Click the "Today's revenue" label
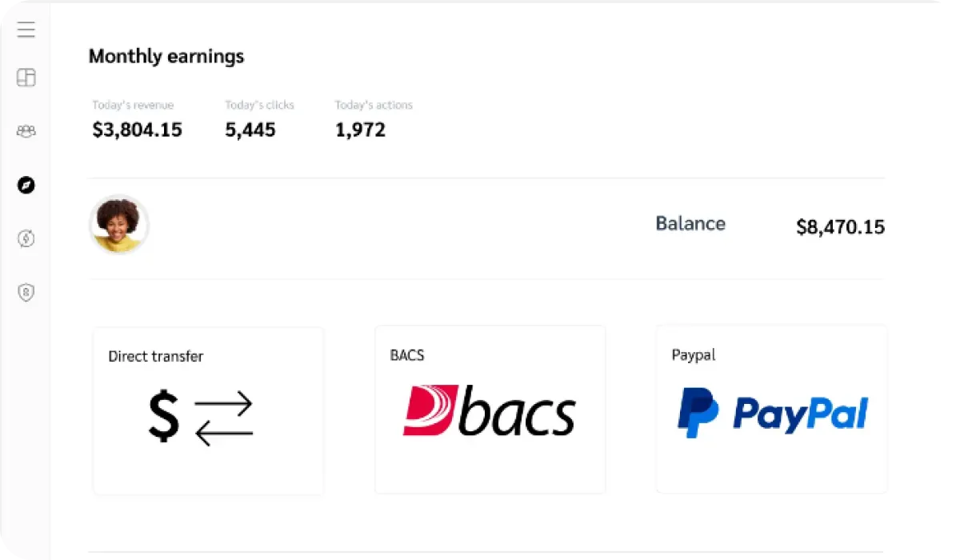Viewport: 960px width, 560px height. pos(133,105)
